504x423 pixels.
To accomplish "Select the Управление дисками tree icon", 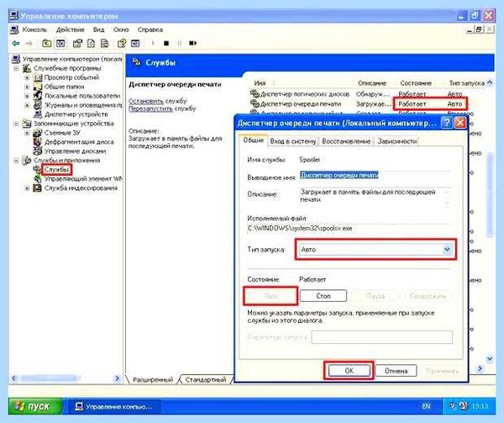I will (x=38, y=151).
